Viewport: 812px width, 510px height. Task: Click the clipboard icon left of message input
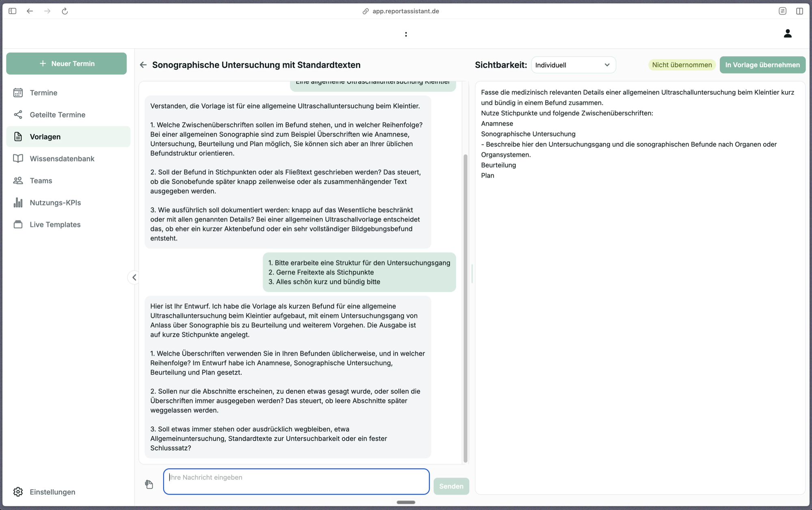point(149,484)
